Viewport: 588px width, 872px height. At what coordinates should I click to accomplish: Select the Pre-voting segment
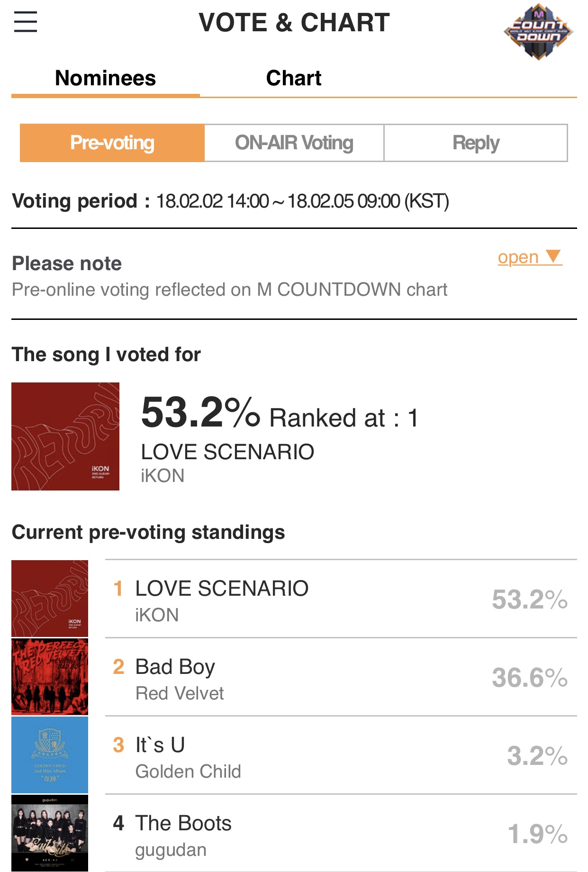pos(112,143)
